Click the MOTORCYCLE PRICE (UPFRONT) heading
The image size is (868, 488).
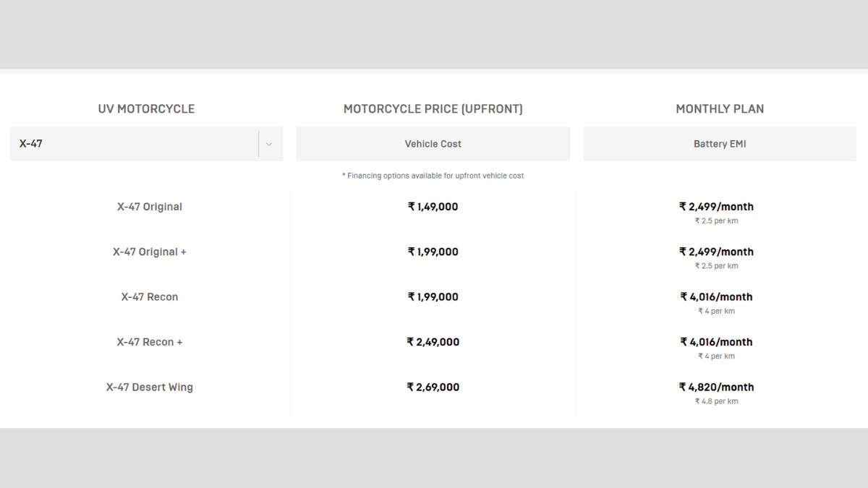(433, 109)
